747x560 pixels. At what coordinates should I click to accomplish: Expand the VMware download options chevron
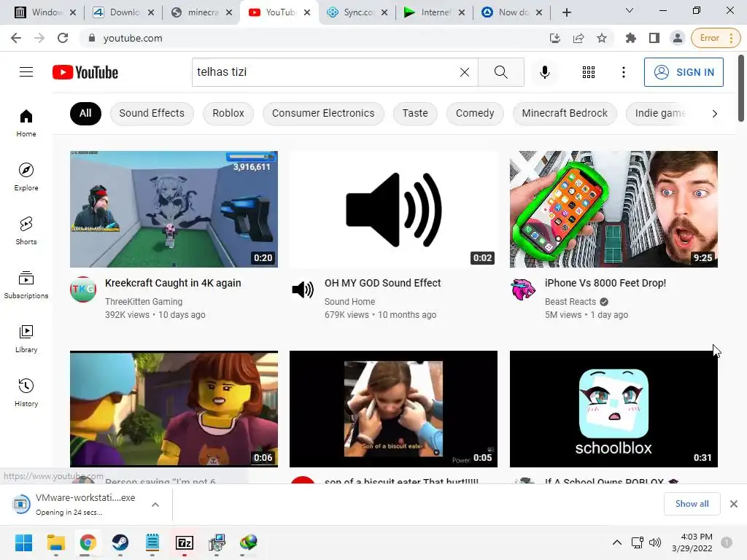(x=155, y=505)
